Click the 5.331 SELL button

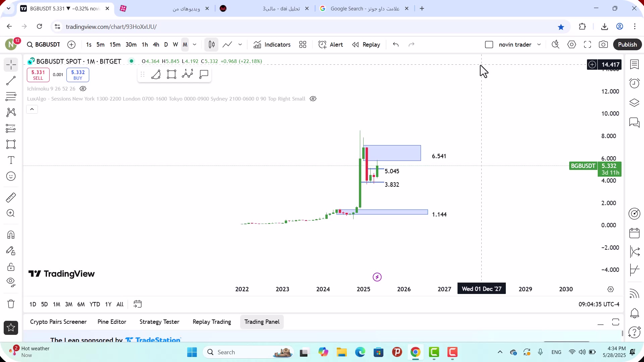tap(38, 75)
